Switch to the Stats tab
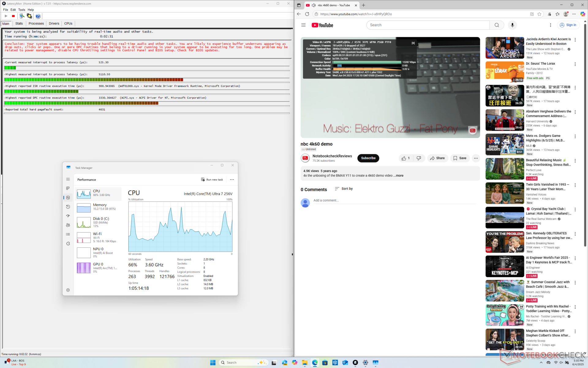 [x=19, y=24]
